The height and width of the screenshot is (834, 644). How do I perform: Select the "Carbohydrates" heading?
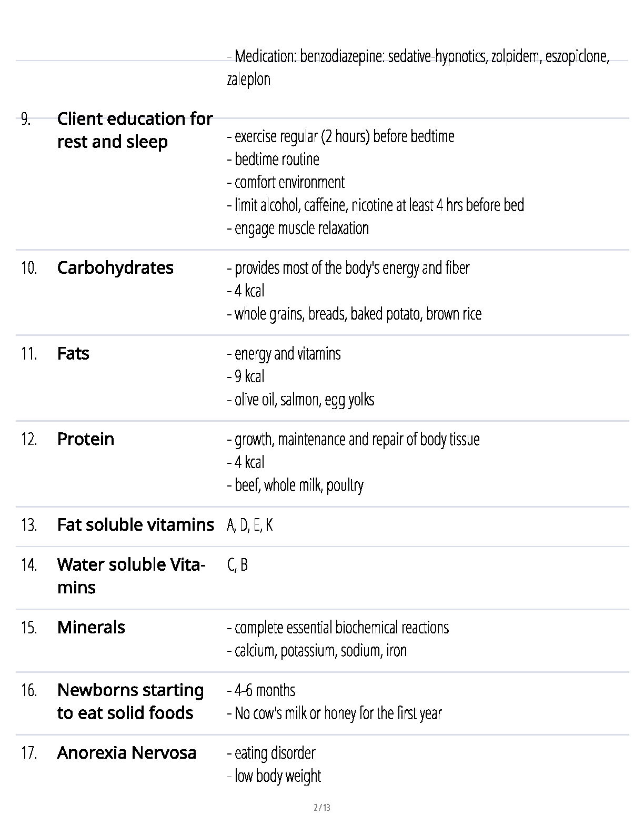tap(115, 267)
